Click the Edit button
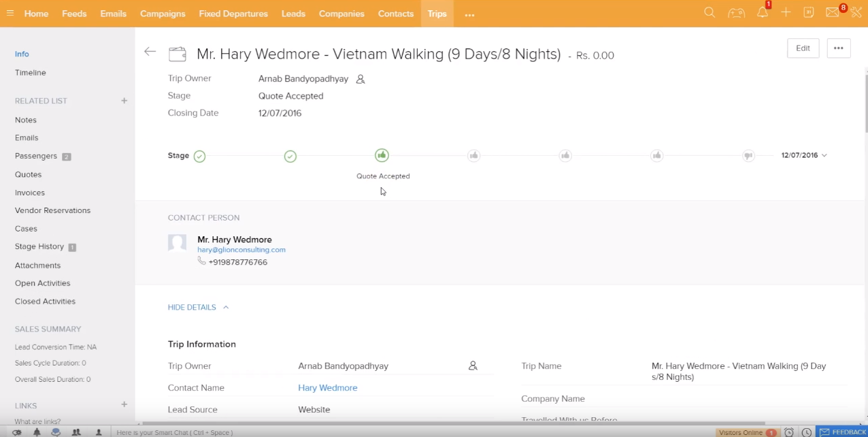The image size is (868, 437). coord(803,48)
